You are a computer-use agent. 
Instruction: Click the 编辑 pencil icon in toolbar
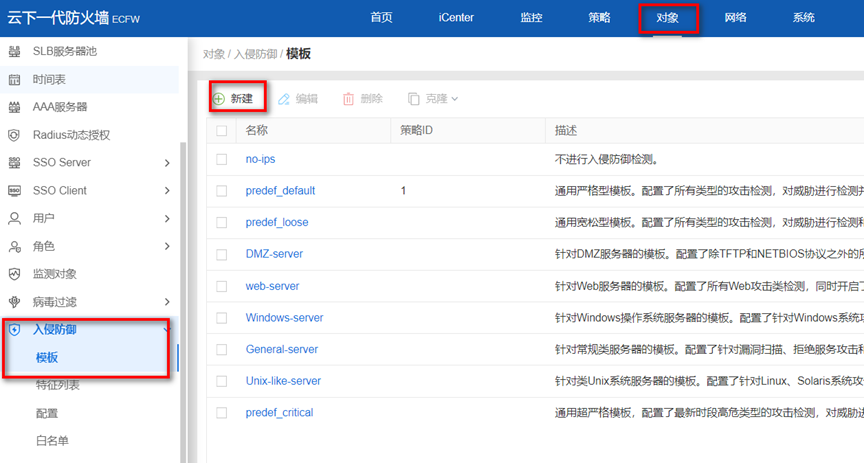coord(284,99)
